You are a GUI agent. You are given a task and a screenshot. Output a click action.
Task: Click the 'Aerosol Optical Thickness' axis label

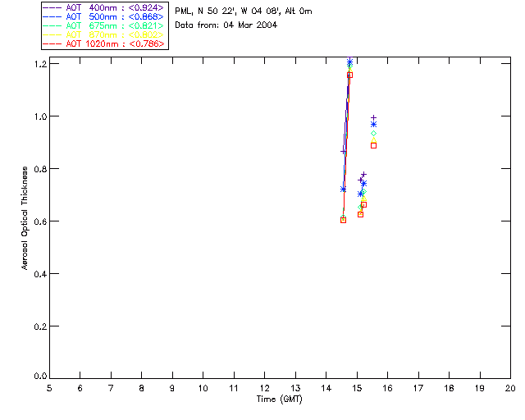pos(24,217)
